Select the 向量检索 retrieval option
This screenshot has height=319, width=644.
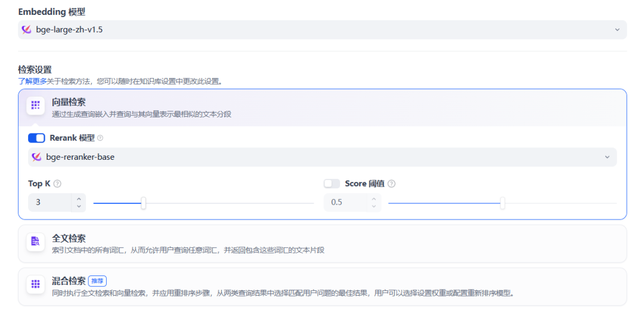click(x=323, y=107)
